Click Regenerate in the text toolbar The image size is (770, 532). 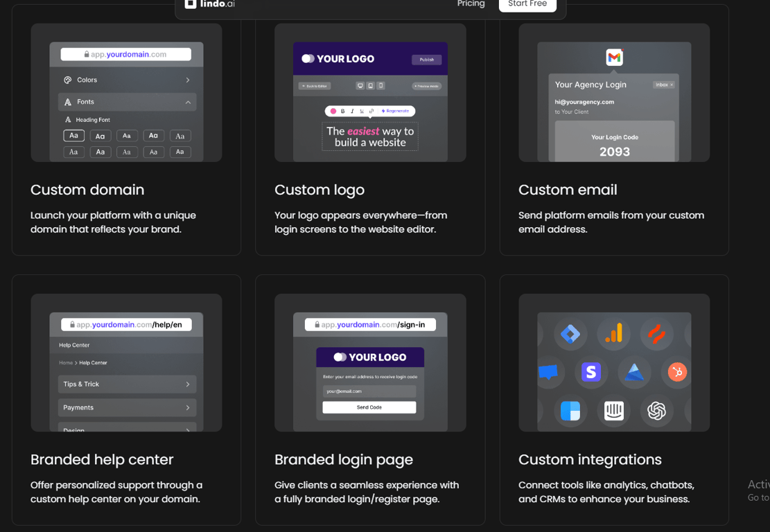point(395,112)
